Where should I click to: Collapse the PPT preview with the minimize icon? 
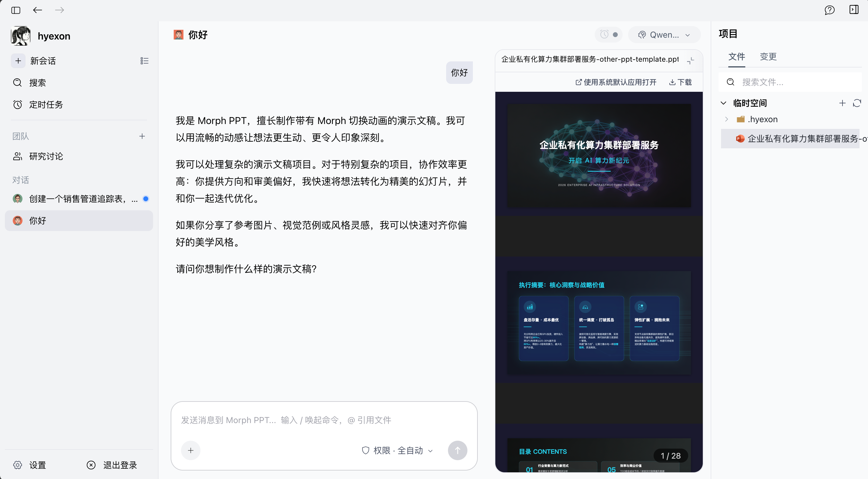click(x=690, y=61)
